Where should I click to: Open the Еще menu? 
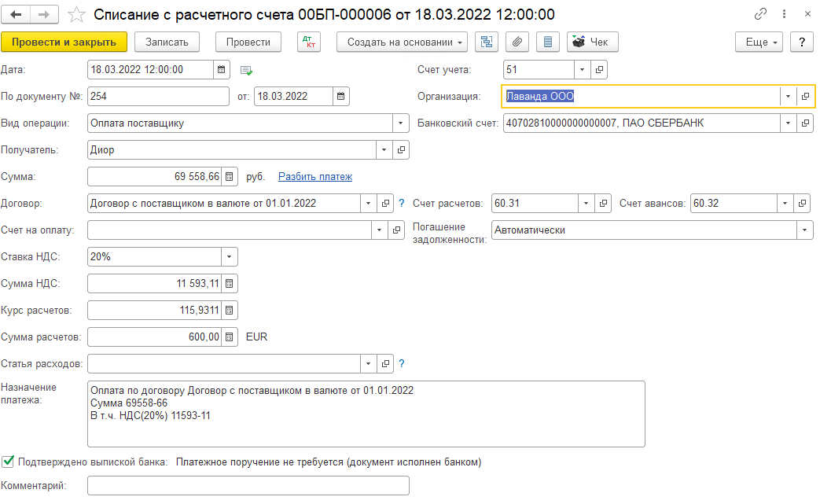click(x=759, y=42)
